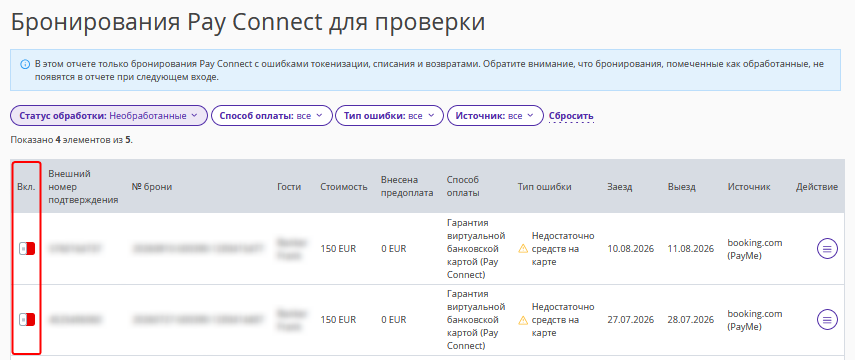The height and width of the screenshot is (360, 855).
Task: Click the info icon in the blue notice
Action: pos(25,64)
